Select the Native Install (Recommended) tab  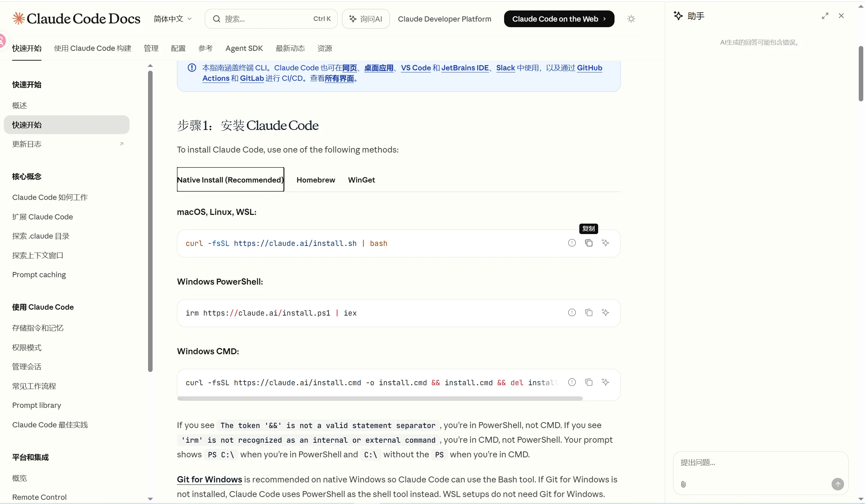click(x=231, y=180)
